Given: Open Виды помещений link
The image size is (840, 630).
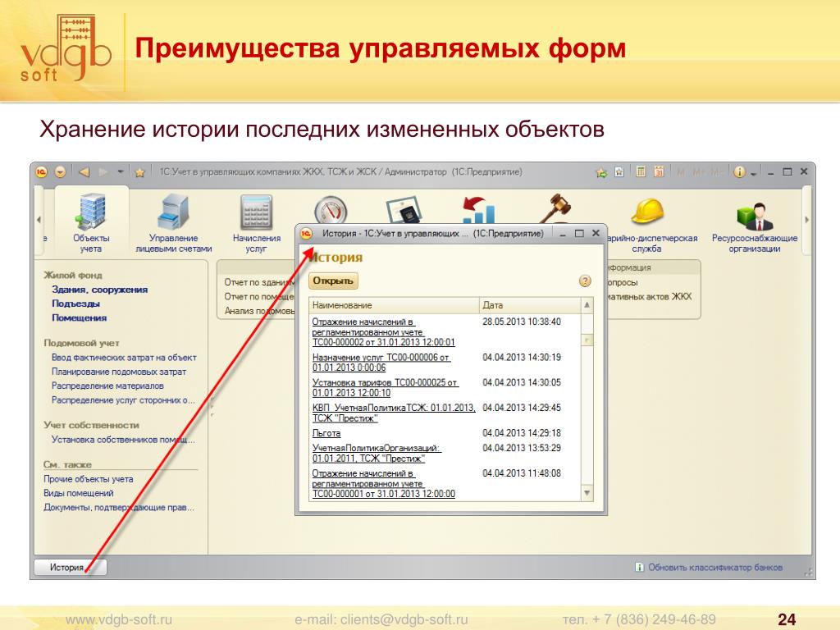Looking at the screenshot, I should point(78,493).
